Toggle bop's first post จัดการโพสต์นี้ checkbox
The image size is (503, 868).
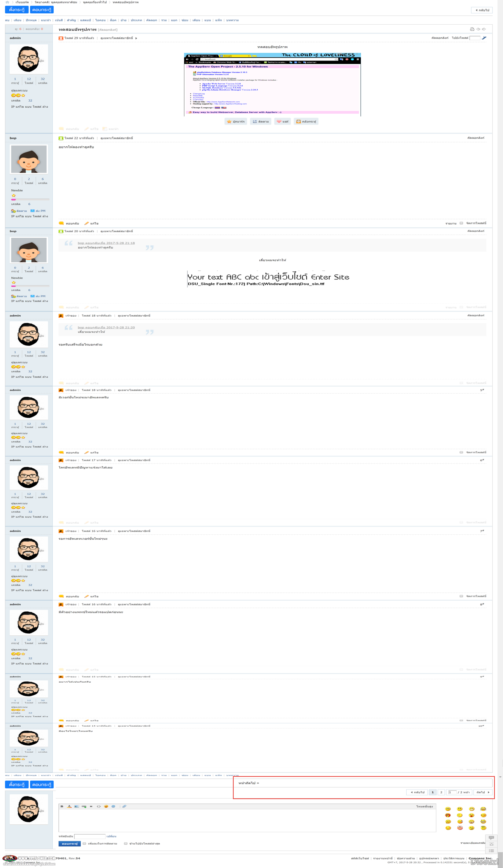pos(461,223)
